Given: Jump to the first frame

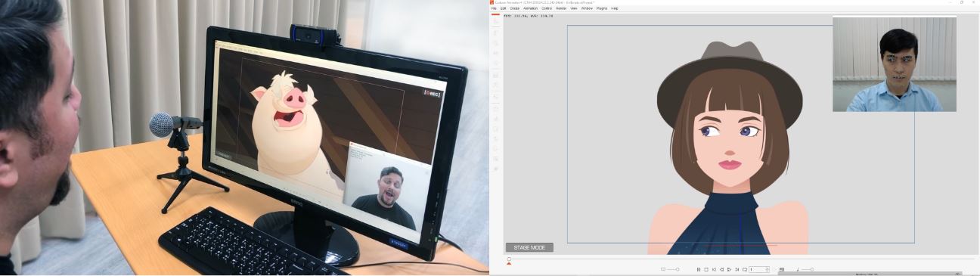Looking at the screenshot, I should [714, 269].
